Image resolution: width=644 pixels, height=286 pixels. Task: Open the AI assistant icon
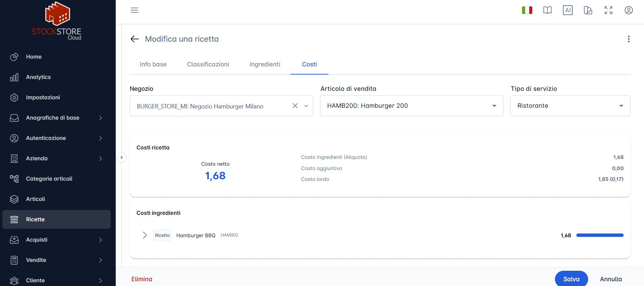coord(568,10)
